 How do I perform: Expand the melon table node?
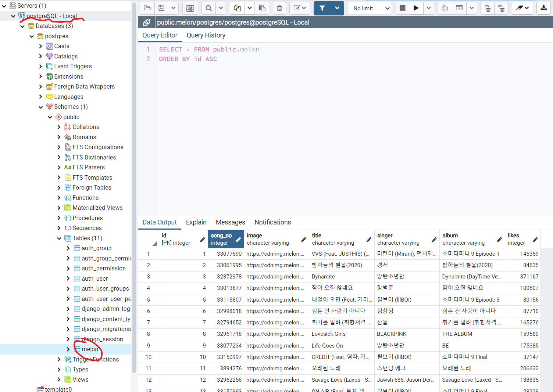tap(68, 349)
